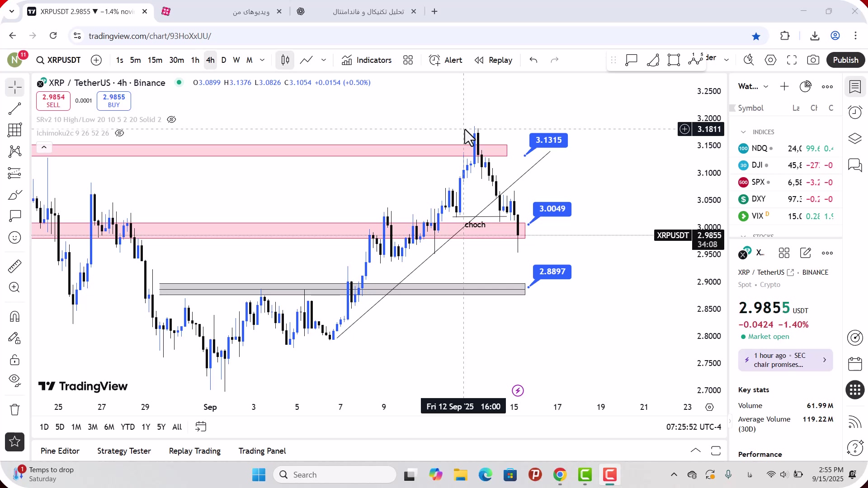Image resolution: width=868 pixels, height=488 pixels.
Task: Select the 4h timeframe
Action: pos(210,60)
